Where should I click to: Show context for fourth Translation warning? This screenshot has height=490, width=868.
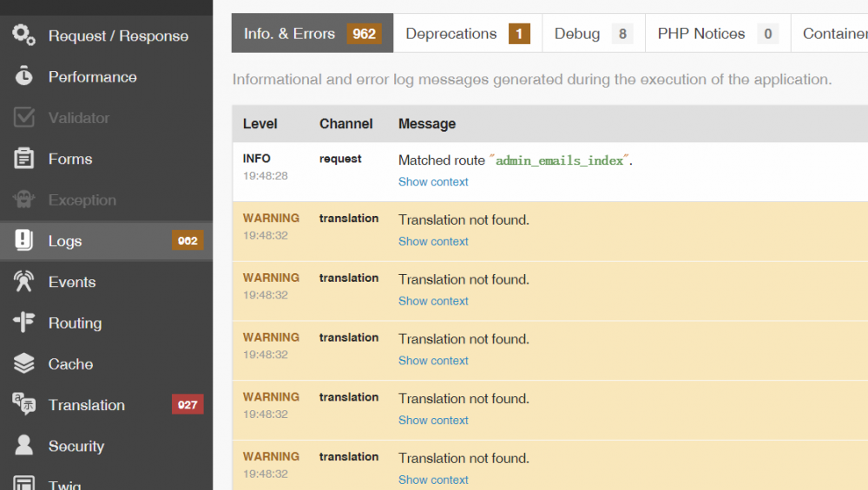[x=433, y=421]
